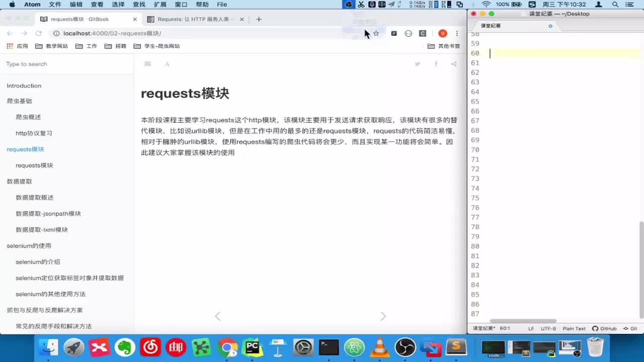Open the GitBook share icon menu

[454, 64]
